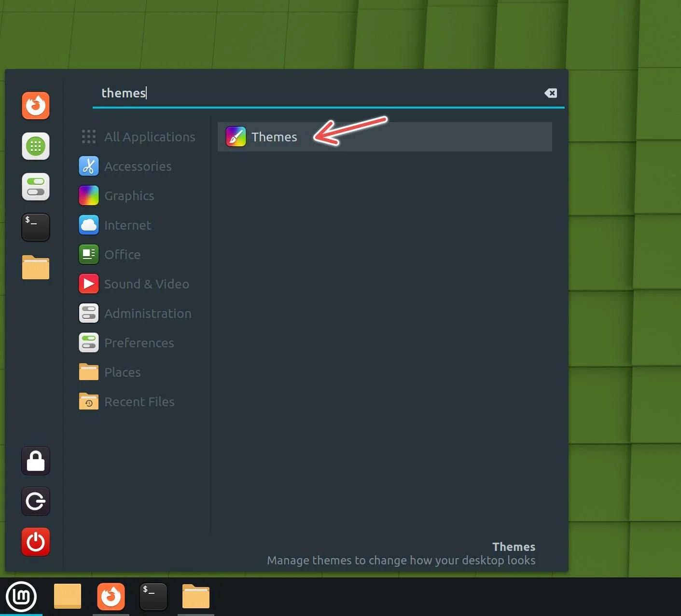Click the red power Quit button
Viewport: 681px width, 616px height.
point(36,542)
